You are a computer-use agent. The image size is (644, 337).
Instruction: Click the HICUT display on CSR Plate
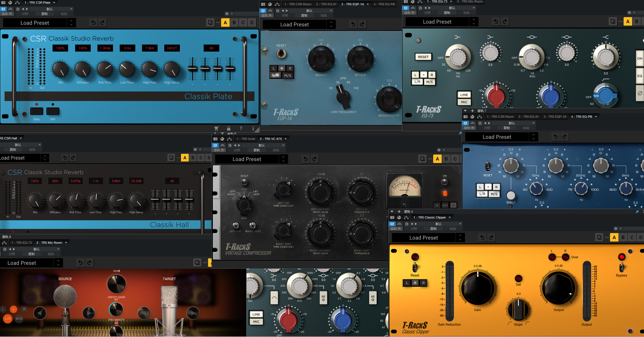tap(172, 48)
